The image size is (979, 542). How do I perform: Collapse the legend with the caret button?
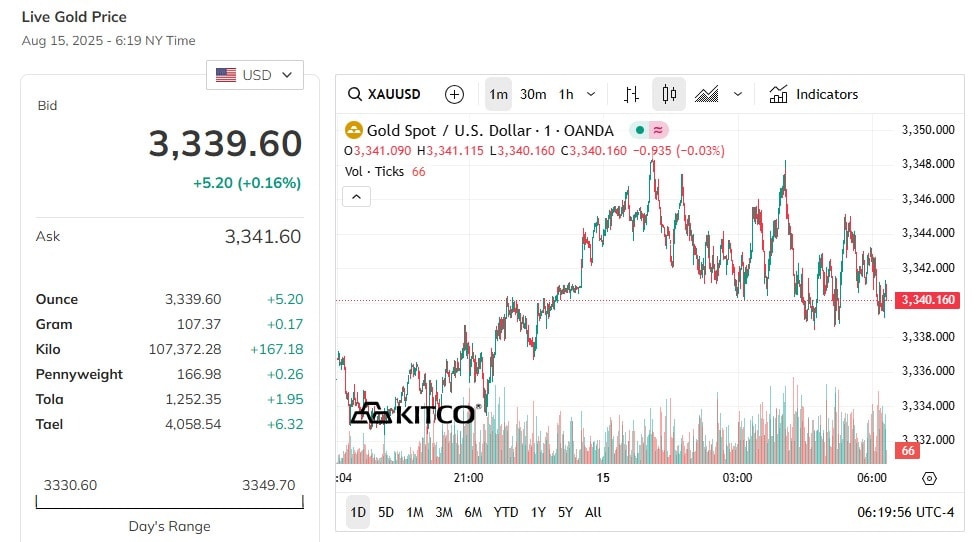coord(357,197)
